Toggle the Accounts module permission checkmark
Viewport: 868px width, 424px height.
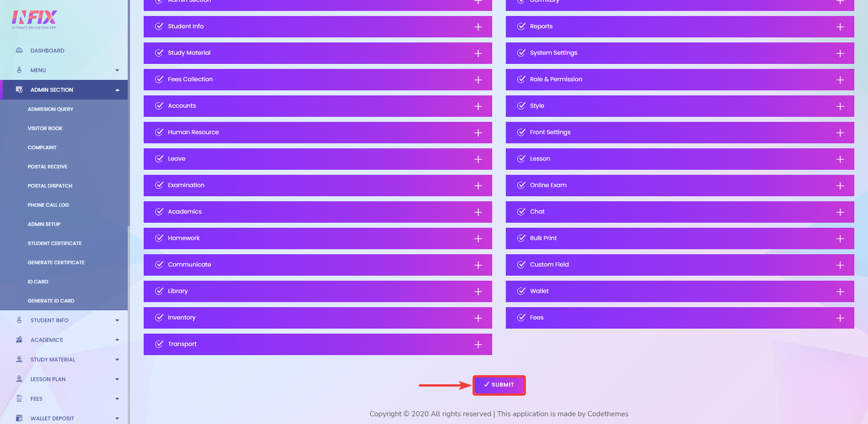[x=159, y=105]
